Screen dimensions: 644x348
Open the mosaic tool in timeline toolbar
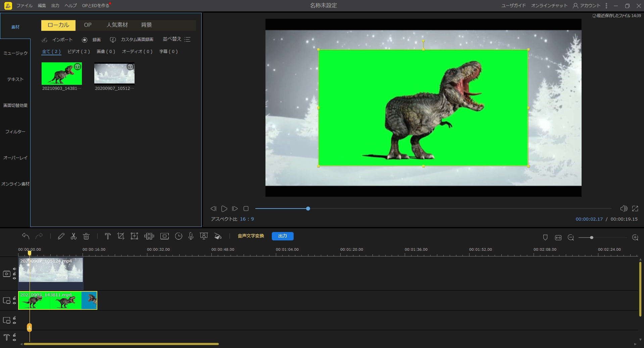tap(149, 236)
